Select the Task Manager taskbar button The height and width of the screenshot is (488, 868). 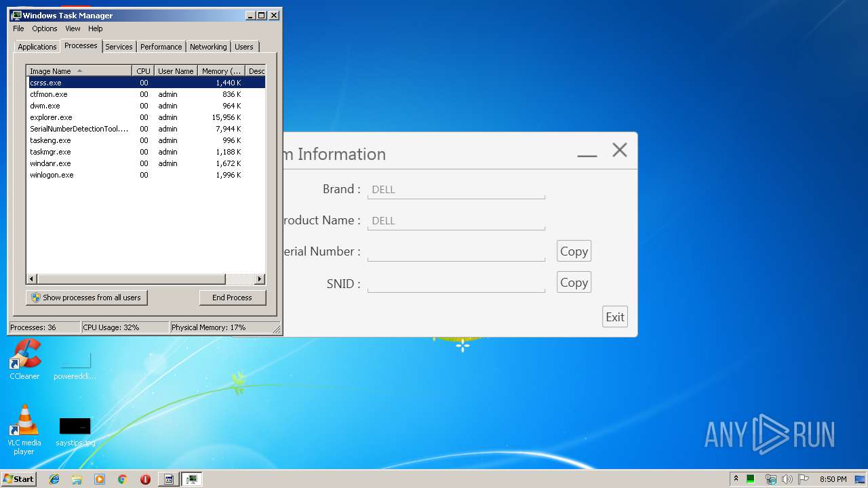pyautogui.click(x=192, y=479)
